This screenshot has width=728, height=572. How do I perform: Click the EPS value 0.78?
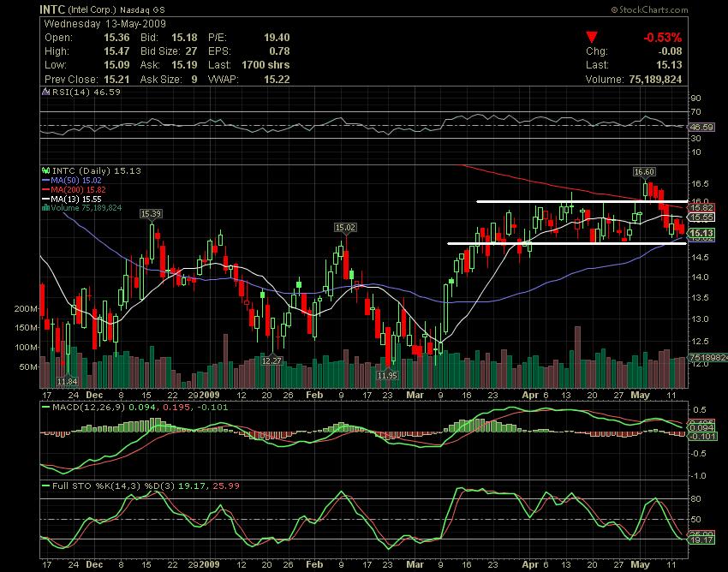(x=279, y=51)
